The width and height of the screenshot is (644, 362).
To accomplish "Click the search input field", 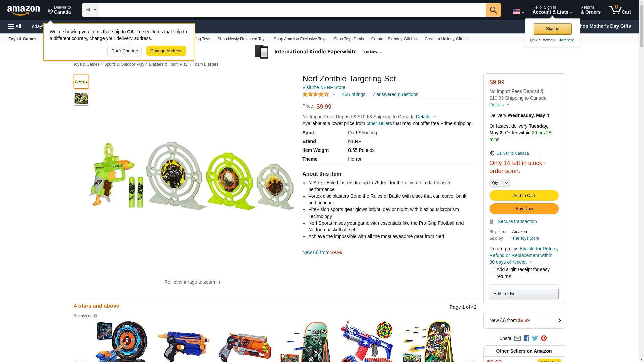I will click(x=292, y=10).
